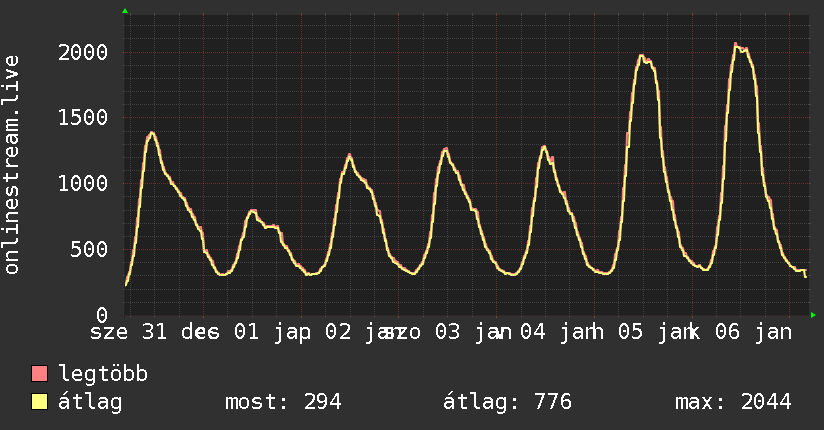Click the '01 jan' x-axis date label
This screenshot has width=824, height=430.
pyautogui.click(x=272, y=332)
